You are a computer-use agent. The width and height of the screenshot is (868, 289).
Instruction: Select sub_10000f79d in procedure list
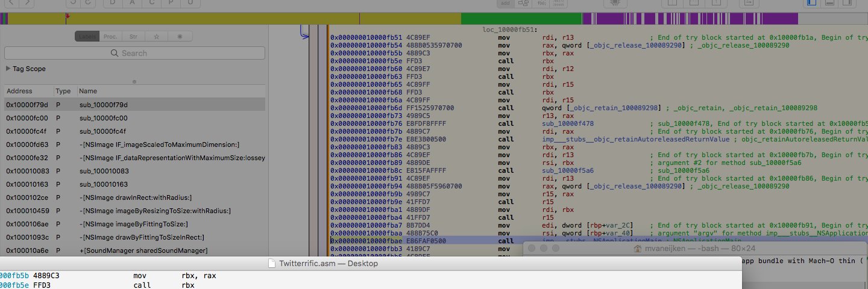tap(134, 105)
